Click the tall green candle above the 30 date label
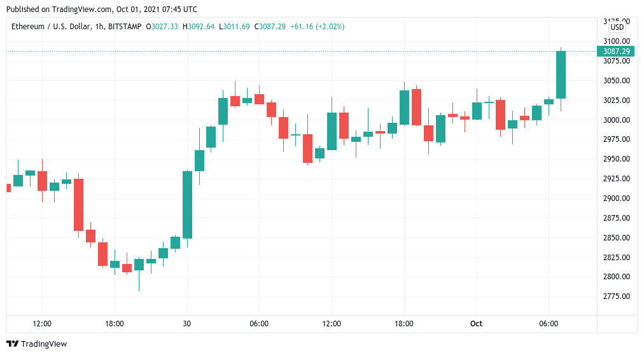This screenshot has height=355, width=644. point(187,204)
